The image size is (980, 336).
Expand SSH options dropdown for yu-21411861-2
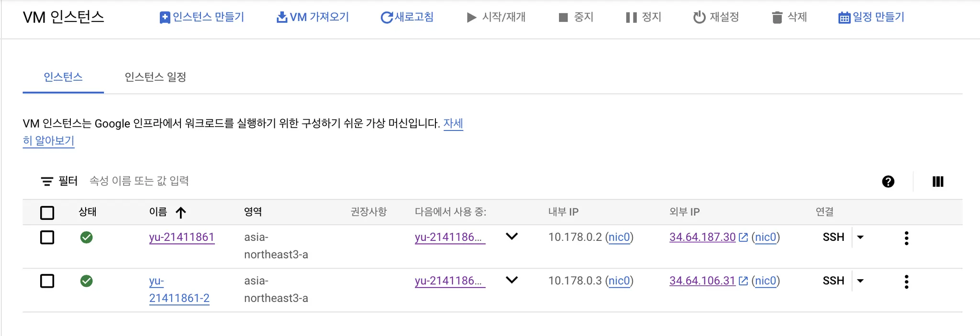tap(860, 281)
